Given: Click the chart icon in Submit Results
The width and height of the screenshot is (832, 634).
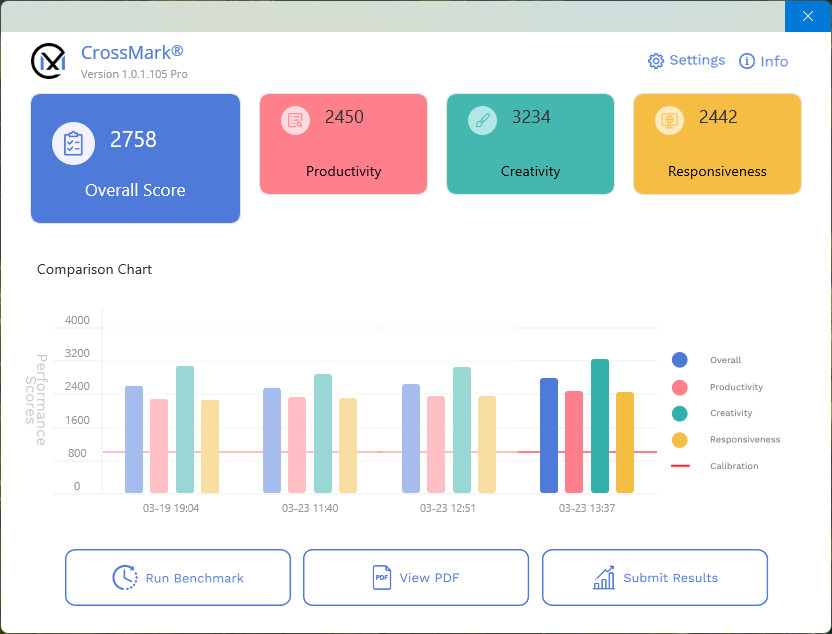Looking at the screenshot, I should tap(604, 578).
